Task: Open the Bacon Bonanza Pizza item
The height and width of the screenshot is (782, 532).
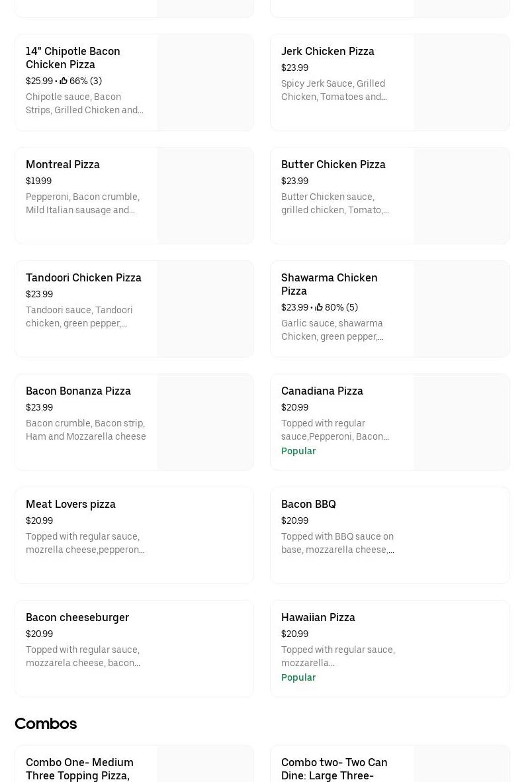Action: [x=78, y=391]
